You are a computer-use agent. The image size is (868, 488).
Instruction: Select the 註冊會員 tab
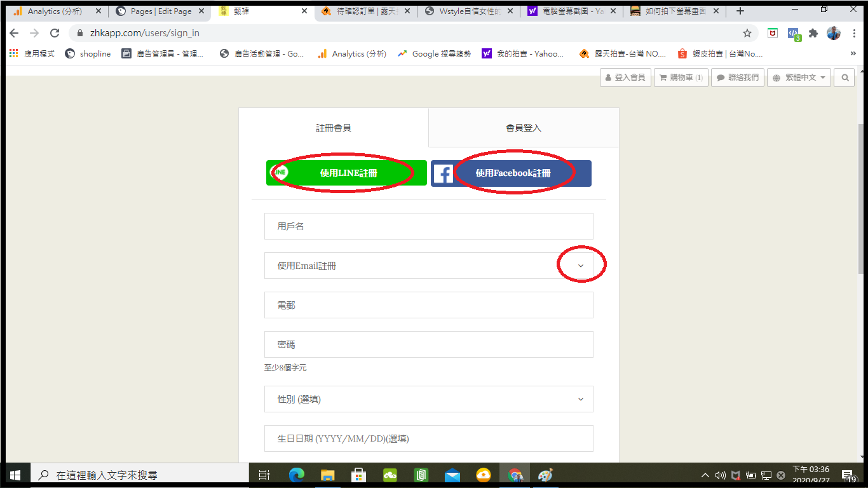[334, 128]
